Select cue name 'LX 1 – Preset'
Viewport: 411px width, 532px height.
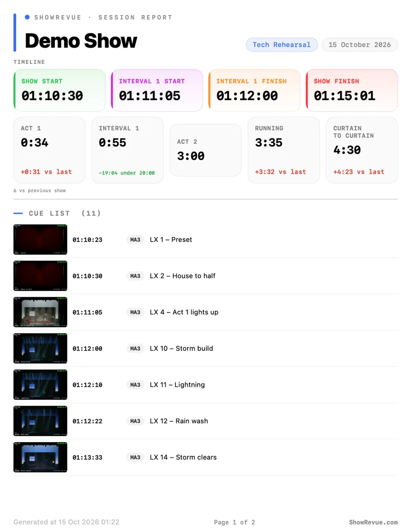171,240
